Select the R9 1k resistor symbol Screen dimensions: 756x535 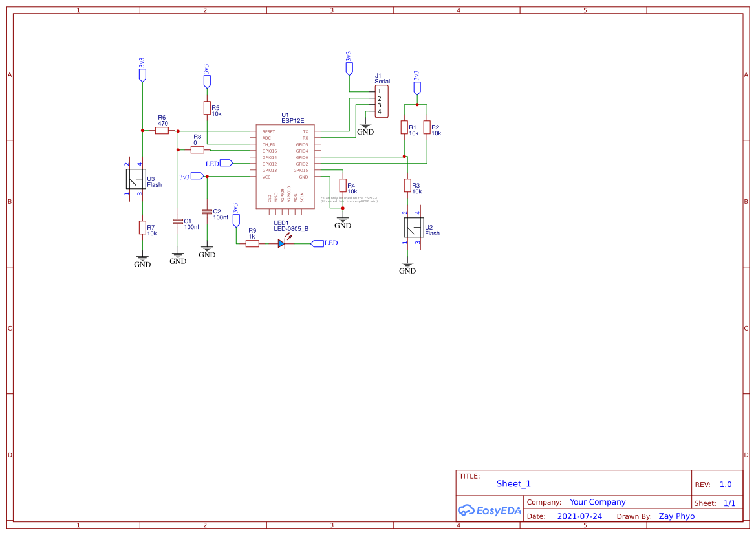252,244
